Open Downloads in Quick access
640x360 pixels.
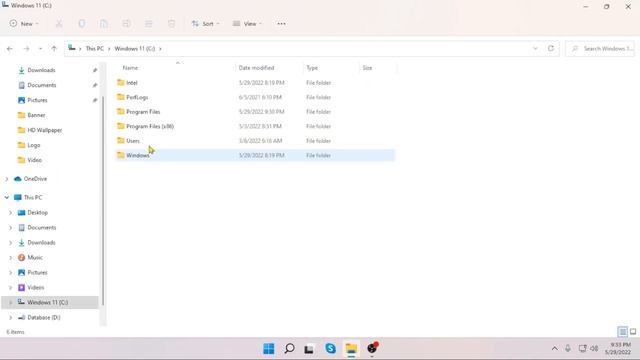(41, 70)
